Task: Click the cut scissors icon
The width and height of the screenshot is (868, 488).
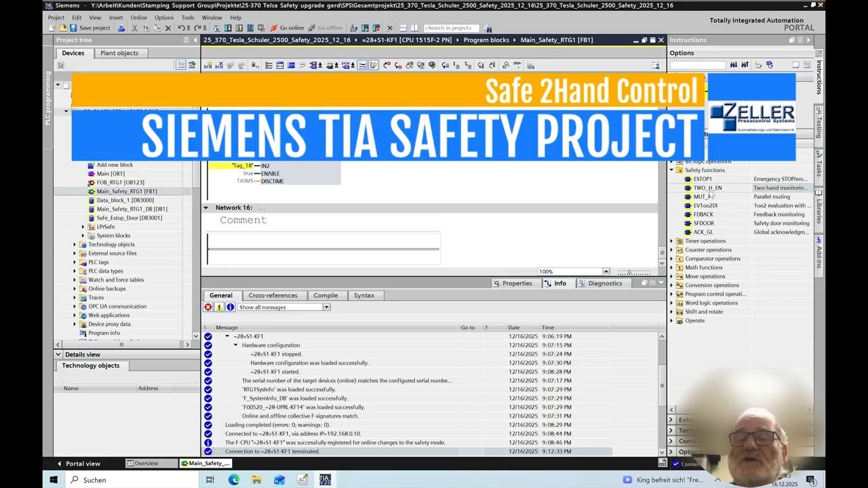Action: 135,28
